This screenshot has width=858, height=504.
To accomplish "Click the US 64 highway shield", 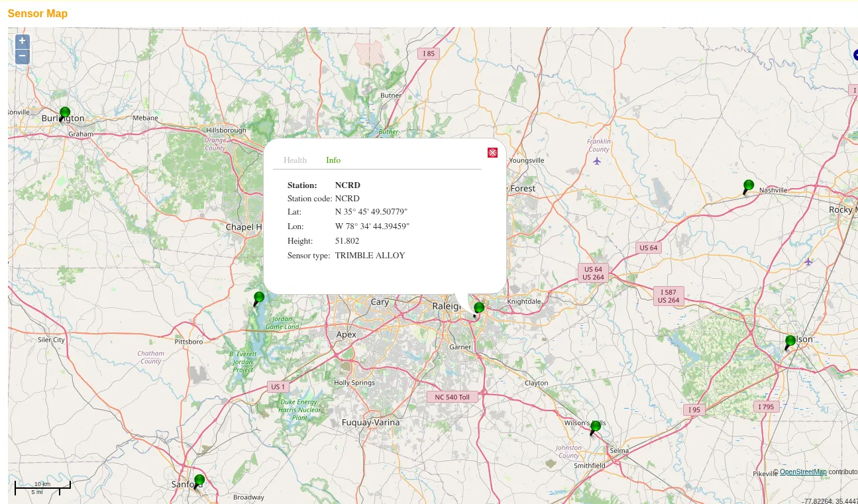I will click(649, 248).
